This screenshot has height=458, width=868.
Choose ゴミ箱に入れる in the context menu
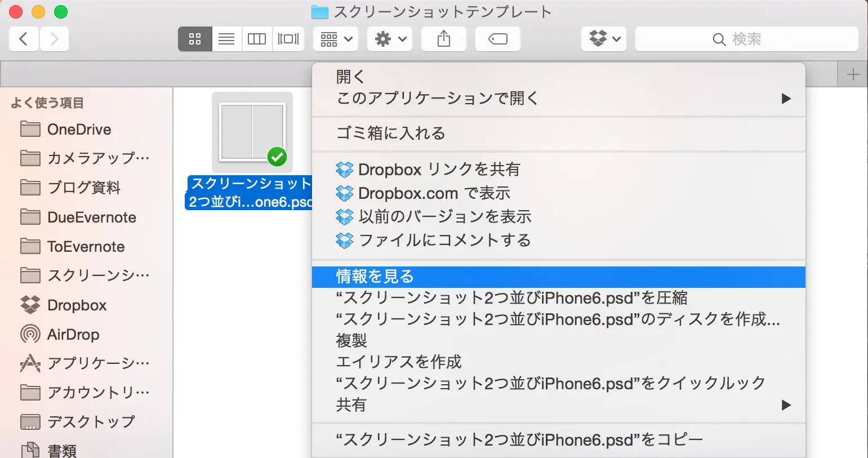390,134
